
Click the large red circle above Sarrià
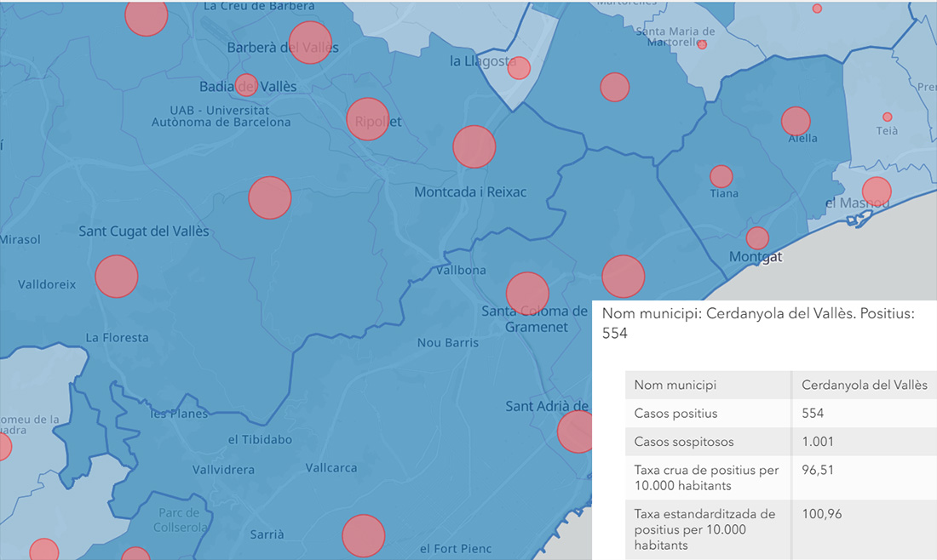tap(364, 536)
